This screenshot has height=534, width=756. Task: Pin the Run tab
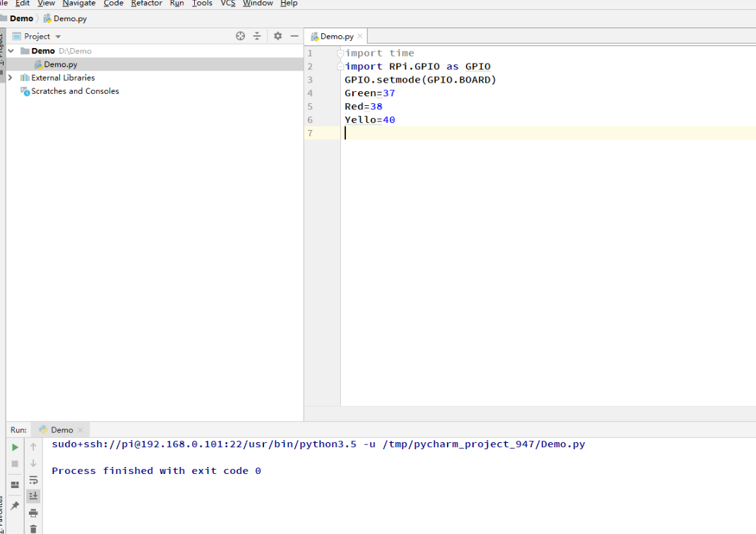pos(15,506)
